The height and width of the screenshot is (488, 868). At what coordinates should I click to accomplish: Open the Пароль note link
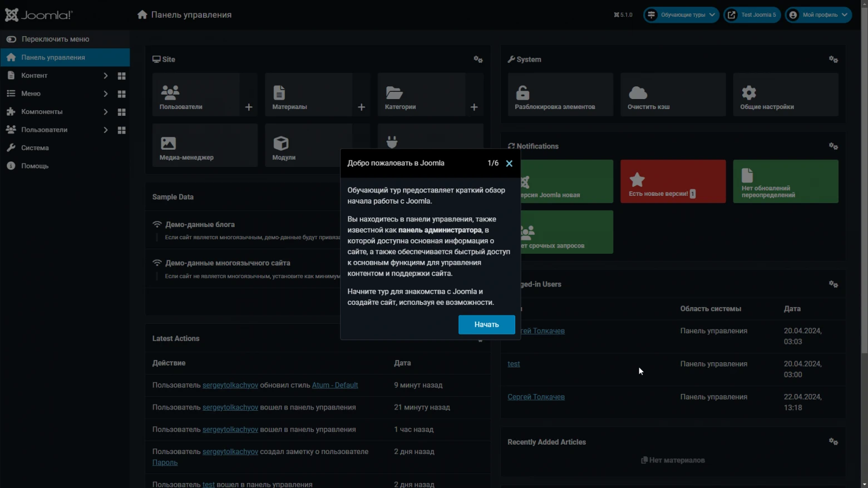pyautogui.click(x=165, y=462)
